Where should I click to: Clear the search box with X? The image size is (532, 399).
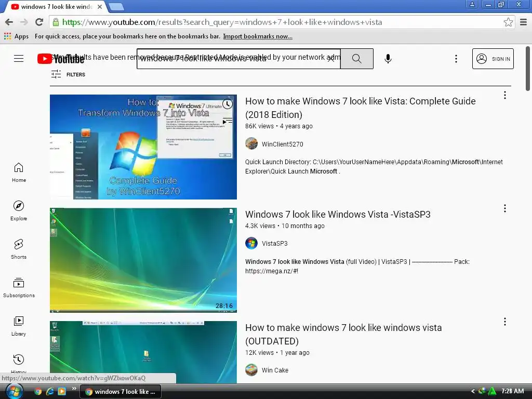pos(331,59)
